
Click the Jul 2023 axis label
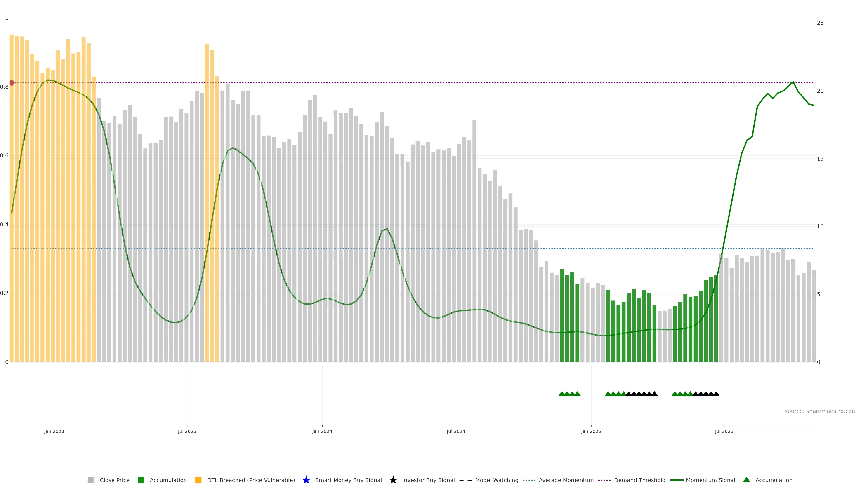[x=187, y=432]
